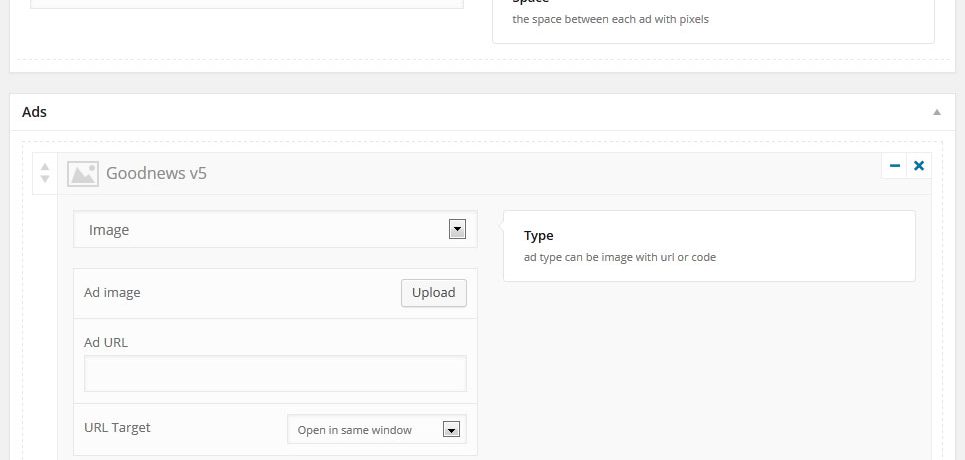The image size is (965, 460).
Task: Move Goodnews v5 ad up with the arrow
Action: tap(44, 167)
